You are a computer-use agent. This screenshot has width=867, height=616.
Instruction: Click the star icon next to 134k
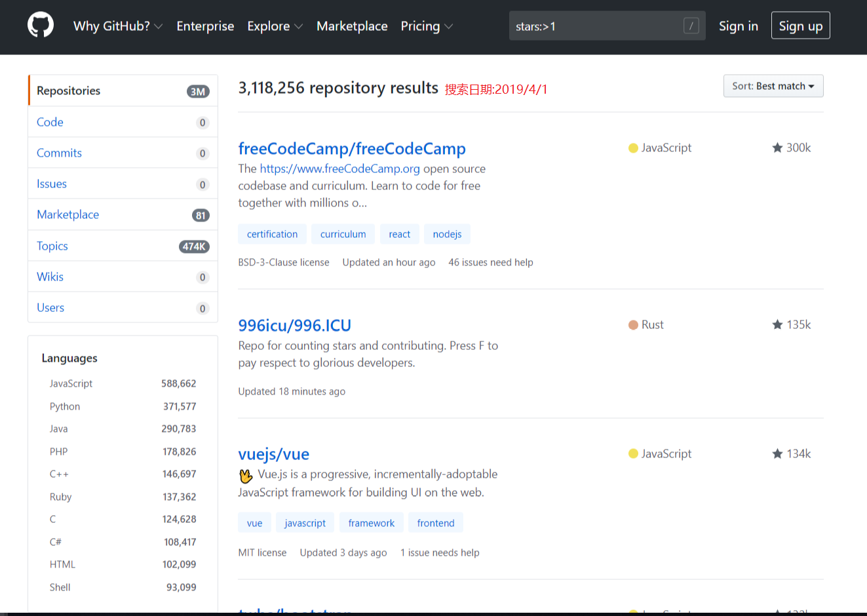(777, 453)
